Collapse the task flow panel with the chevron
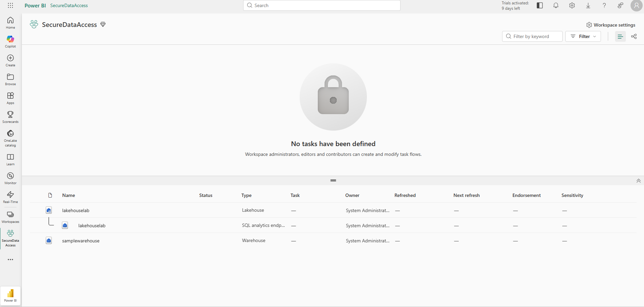Viewport: 644px width, 307px height. [638, 181]
